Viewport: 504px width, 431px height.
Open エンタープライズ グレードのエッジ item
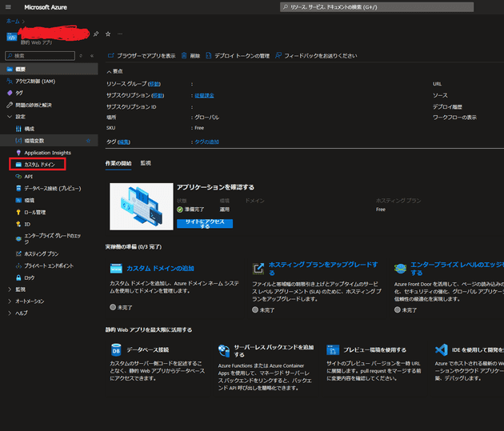(x=53, y=238)
